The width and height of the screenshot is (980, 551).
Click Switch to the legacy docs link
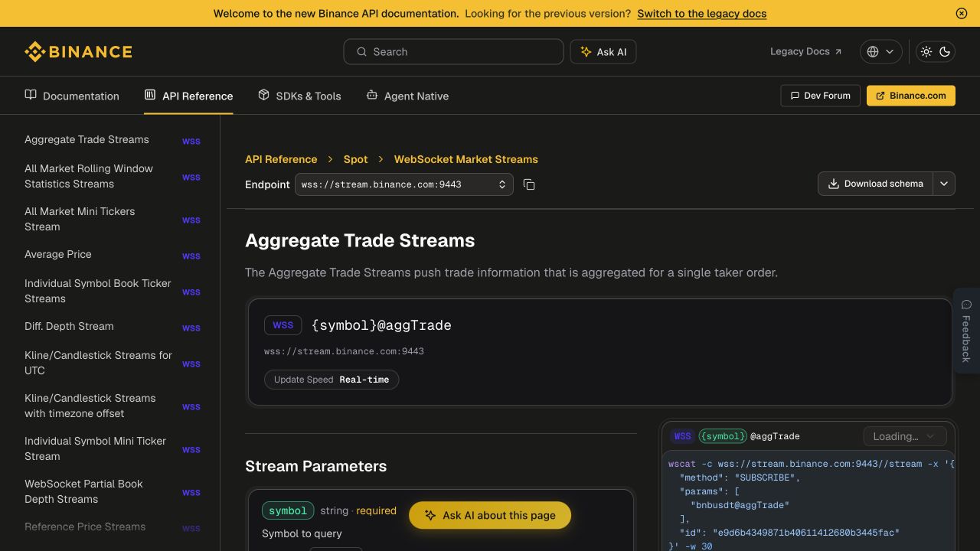click(x=701, y=13)
